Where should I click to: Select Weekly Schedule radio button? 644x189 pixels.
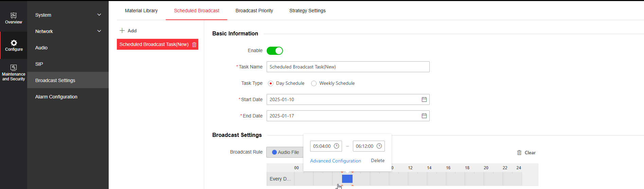pyautogui.click(x=314, y=83)
